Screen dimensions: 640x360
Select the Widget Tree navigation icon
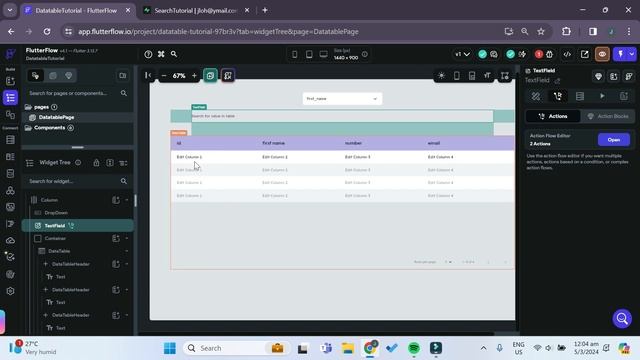[10, 98]
